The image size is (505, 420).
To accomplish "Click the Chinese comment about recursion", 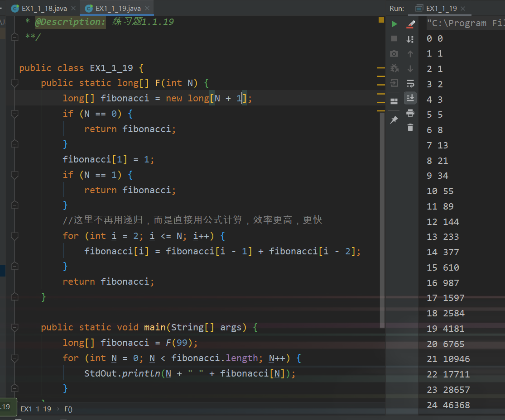I will click(192, 220).
